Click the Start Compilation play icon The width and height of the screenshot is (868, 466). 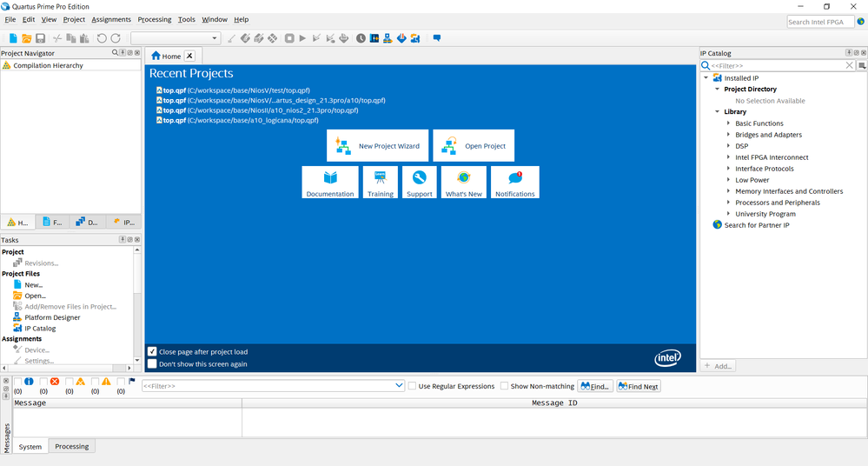[302, 38]
